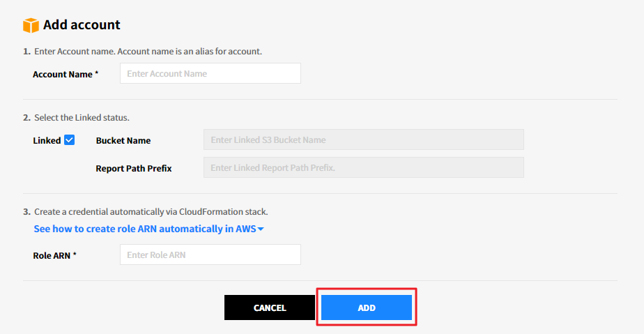
Task: Click the orange AWS box icon
Action: (31, 25)
